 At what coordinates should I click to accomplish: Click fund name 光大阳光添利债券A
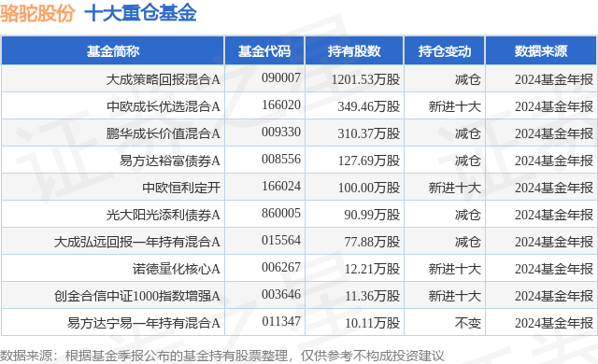coord(164,215)
